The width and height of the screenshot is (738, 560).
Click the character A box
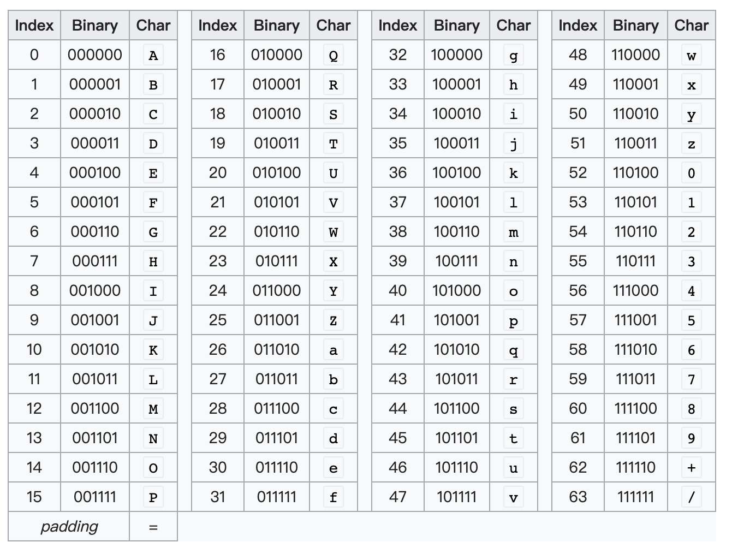(153, 55)
